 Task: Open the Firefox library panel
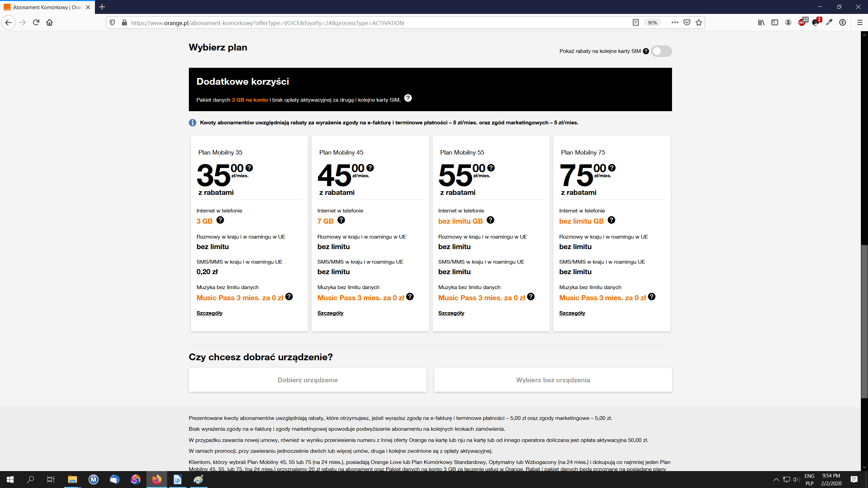point(761,23)
